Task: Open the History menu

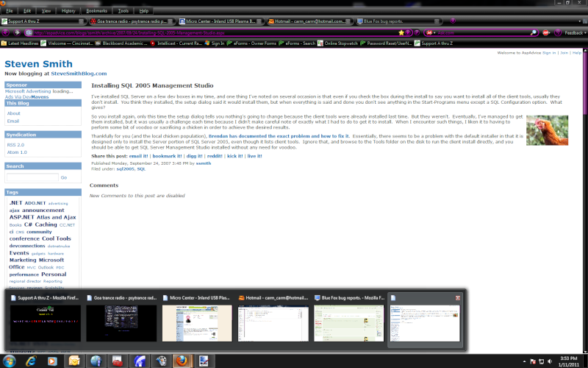Action: pos(68,11)
